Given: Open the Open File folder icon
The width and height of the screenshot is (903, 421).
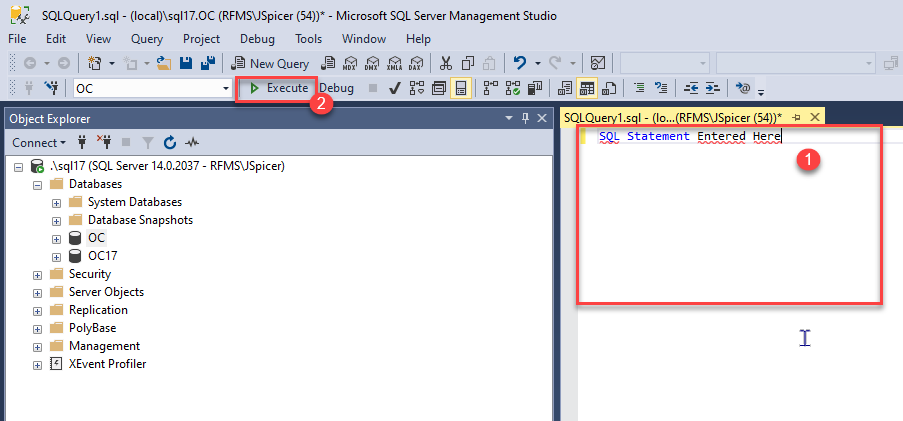Looking at the screenshot, I should pos(164,63).
